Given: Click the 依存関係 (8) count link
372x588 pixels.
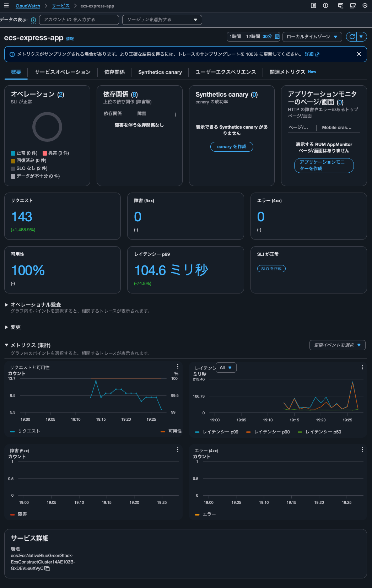Looking at the screenshot, I should click(134, 95).
